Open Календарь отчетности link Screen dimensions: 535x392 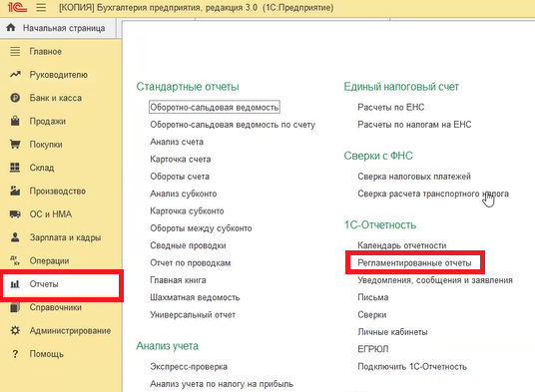coord(402,245)
